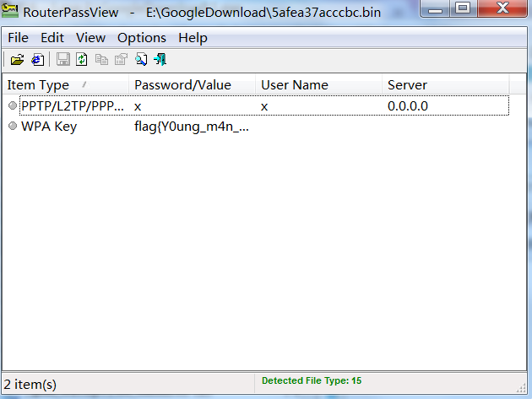Open the Help menu
This screenshot has height=399, width=532.
point(193,38)
